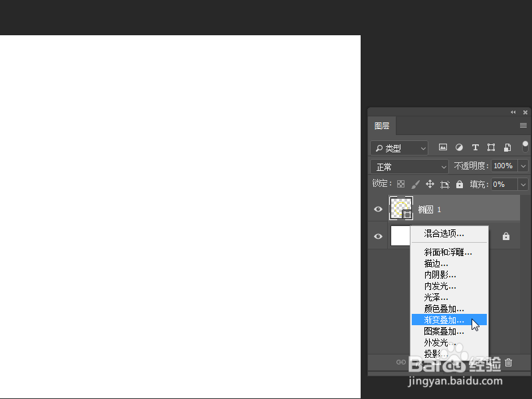This screenshot has height=399, width=532.
Task: Choose 颜色叠加 from the menu
Action: tap(449, 309)
